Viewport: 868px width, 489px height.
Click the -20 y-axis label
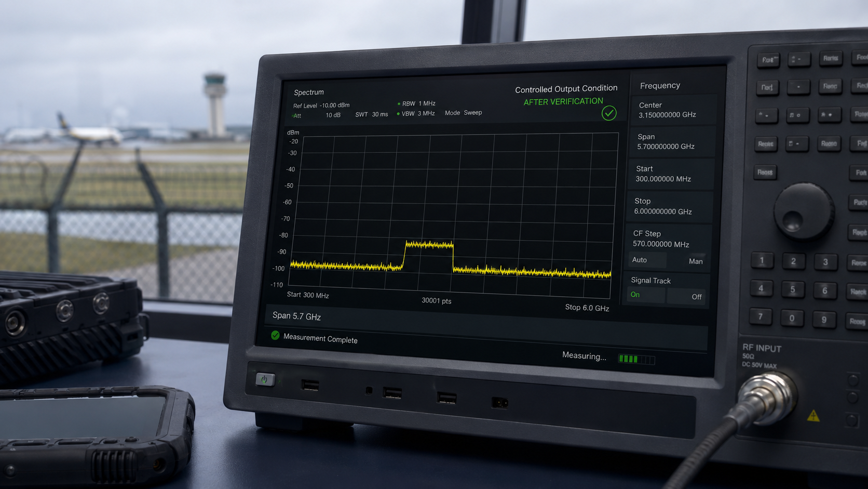[x=293, y=141]
